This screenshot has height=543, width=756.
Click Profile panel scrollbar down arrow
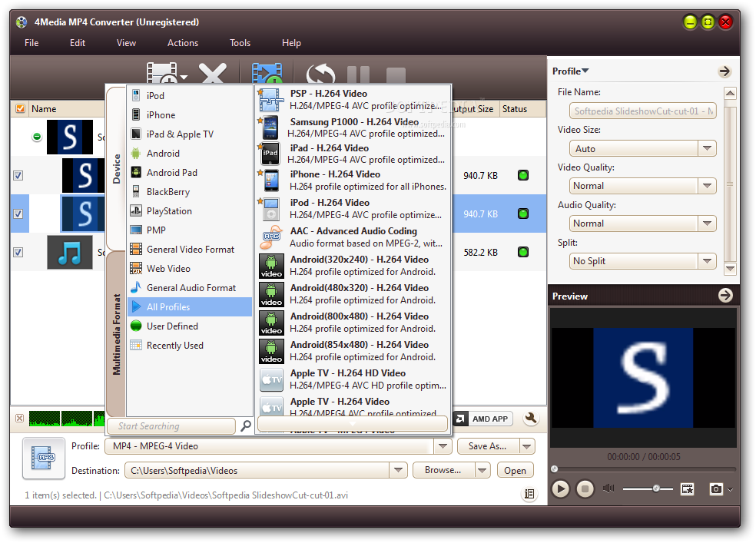pyautogui.click(x=730, y=269)
